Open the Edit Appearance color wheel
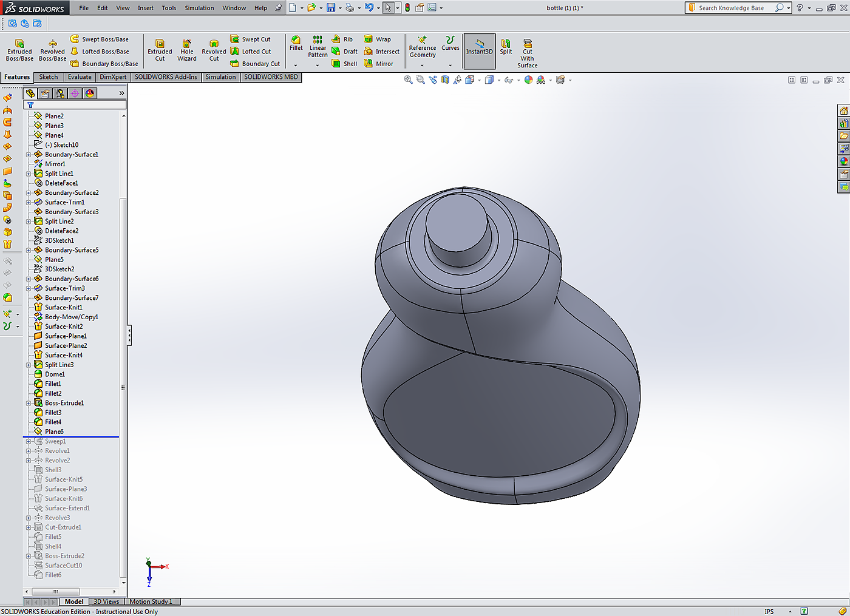 click(x=528, y=80)
